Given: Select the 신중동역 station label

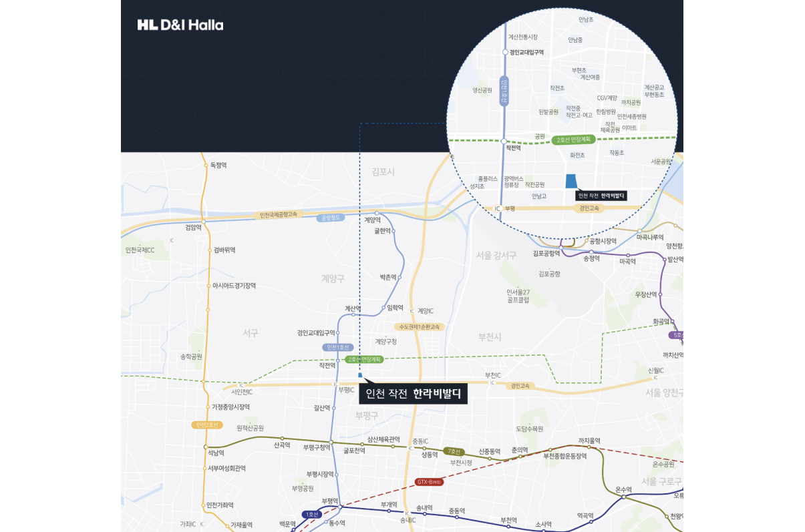Looking at the screenshot, I should click(490, 452).
